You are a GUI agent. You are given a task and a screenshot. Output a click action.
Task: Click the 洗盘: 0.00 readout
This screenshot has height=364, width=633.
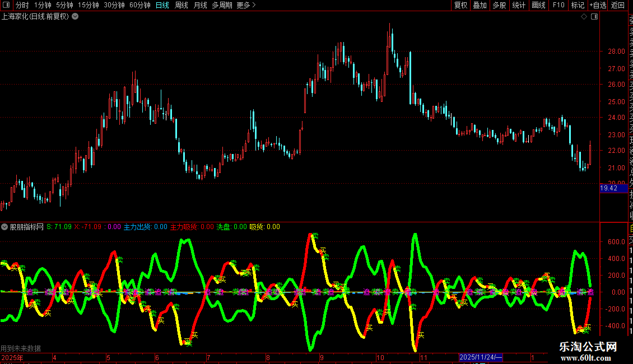[x=232, y=227]
